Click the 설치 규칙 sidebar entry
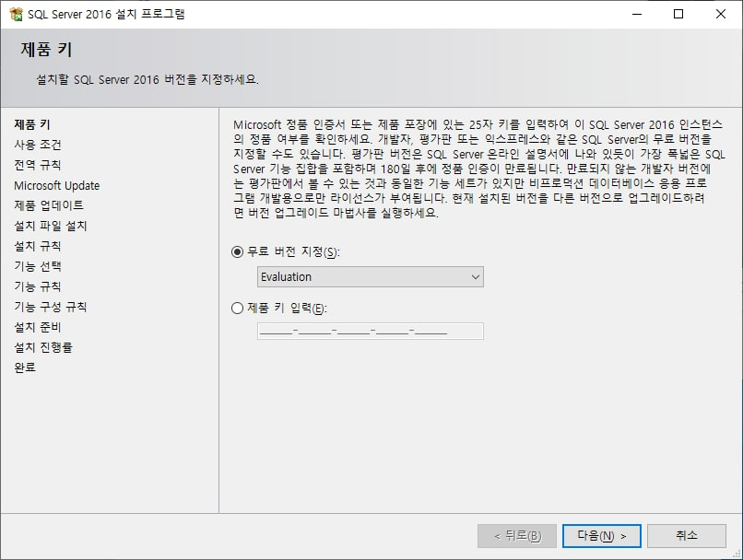Screen dimensions: 743x560 tap(38, 246)
